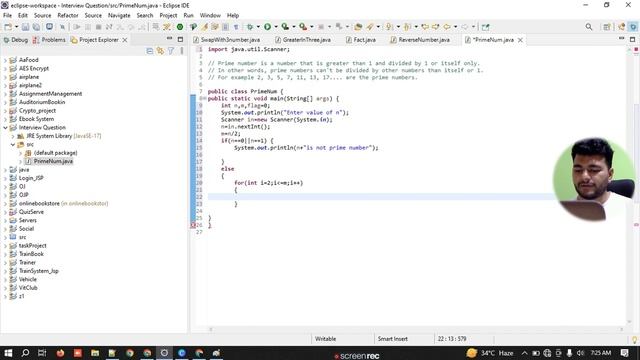The image size is (640, 360).
Task: Click the Previous Annotation icon
Action: click(407, 27)
